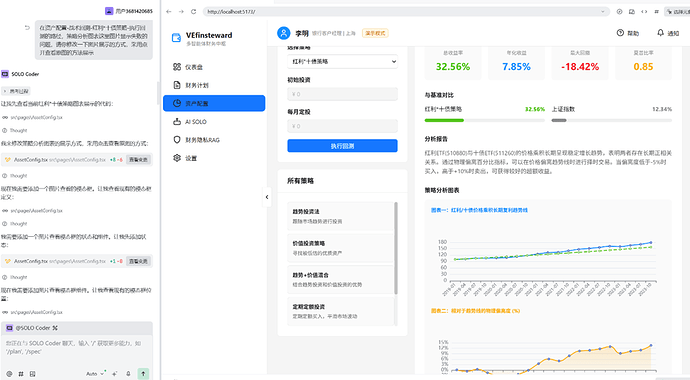Click the SOLO Coder agent icon

pyautogui.click(x=5, y=74)
